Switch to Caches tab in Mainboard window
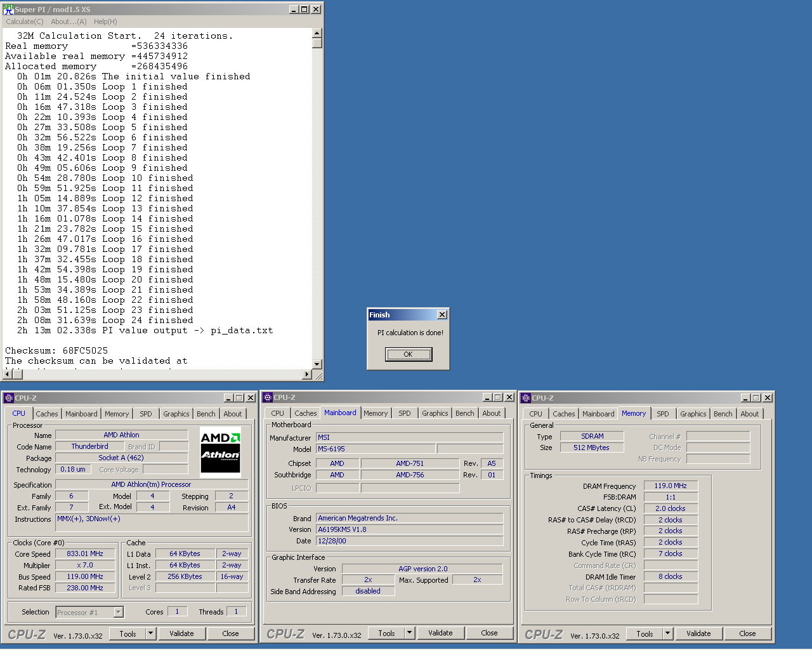The width and height of the screenshot is (812, 650). (x=306, y=413)
